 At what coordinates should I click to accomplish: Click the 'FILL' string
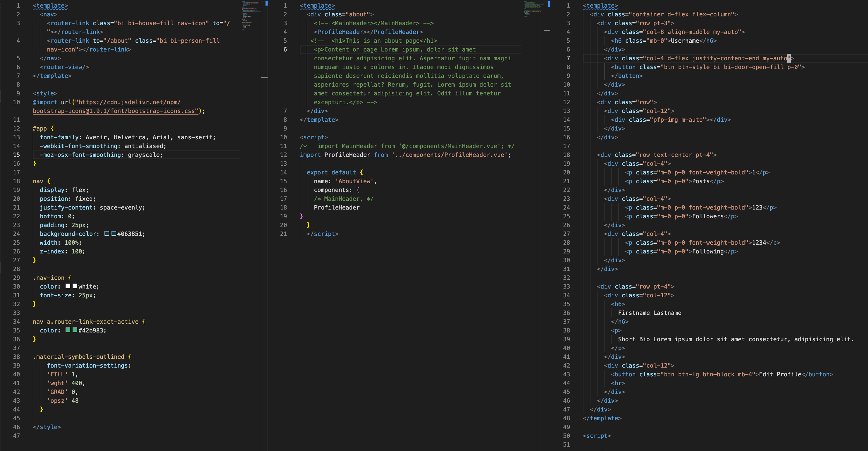[57, 374]
